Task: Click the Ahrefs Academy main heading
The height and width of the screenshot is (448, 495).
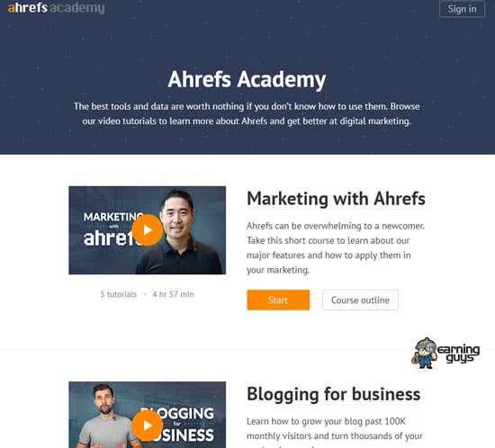Action: click(247, 79)
